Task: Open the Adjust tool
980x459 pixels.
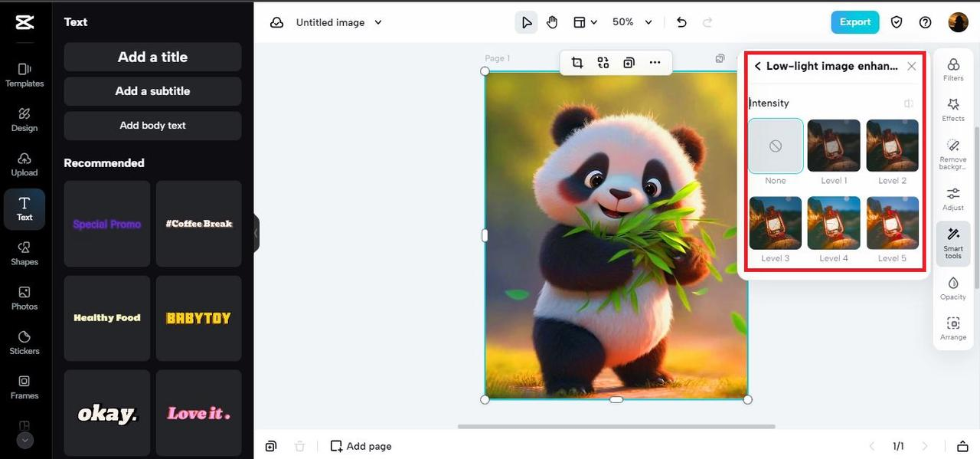Action: 953,198
